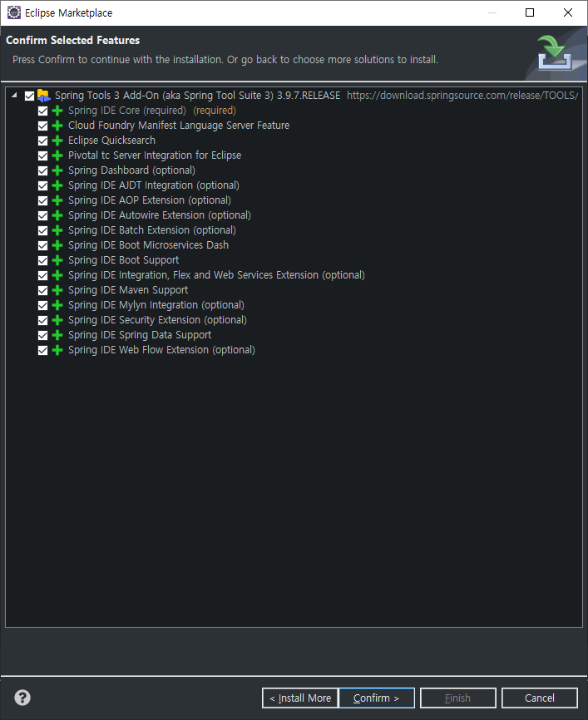This screenshot has width=588, height=720.
Task: Uncheck Pivotal tc Server Integration checkbox
Action: [x=42, y=156]
